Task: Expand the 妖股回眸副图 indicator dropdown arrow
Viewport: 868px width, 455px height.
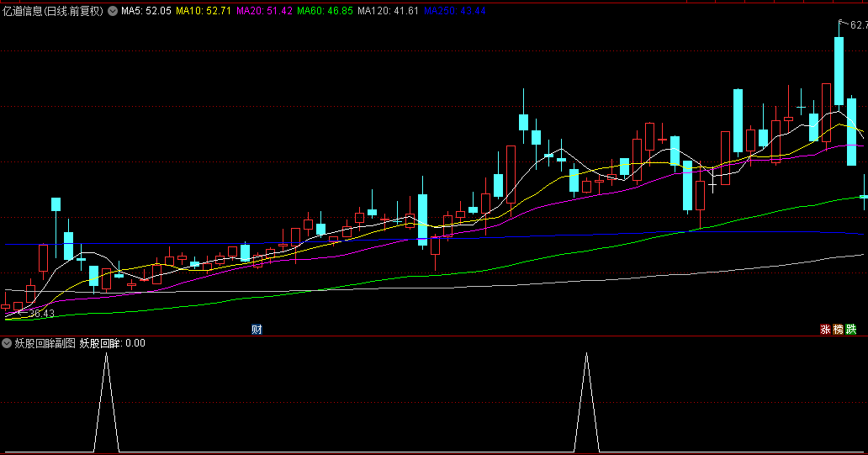Action: [8, 343]
